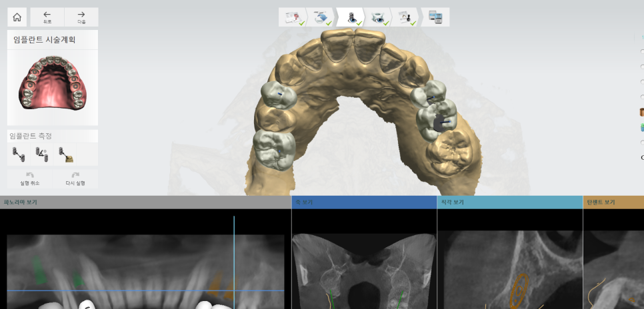Click the dark implant on the 3D model
The height and width of the screenshot is (309, 644).
(x=439, y=123)
